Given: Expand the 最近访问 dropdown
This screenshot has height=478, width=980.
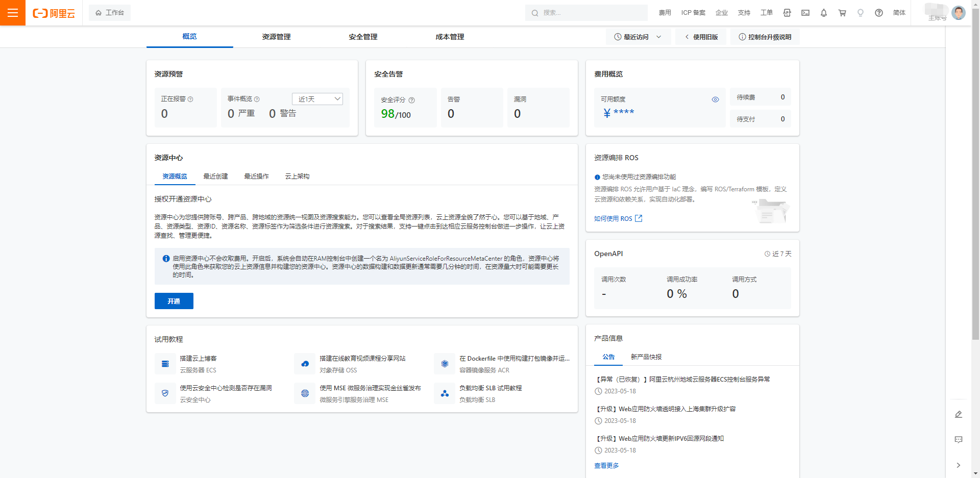Looking at the screenshot, I should click(638, 36).
